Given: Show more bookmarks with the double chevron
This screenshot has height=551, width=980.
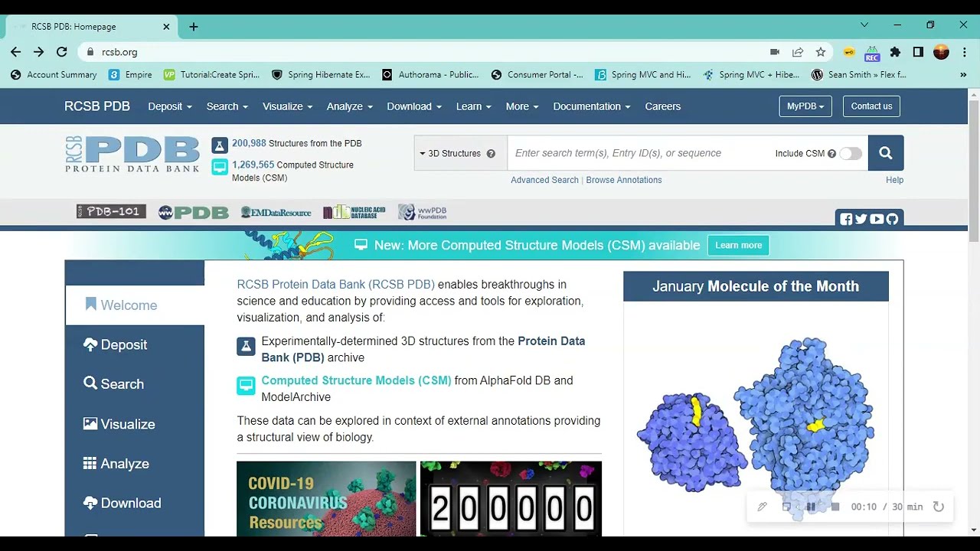Looking at the screenshot, I should [963, 75].
